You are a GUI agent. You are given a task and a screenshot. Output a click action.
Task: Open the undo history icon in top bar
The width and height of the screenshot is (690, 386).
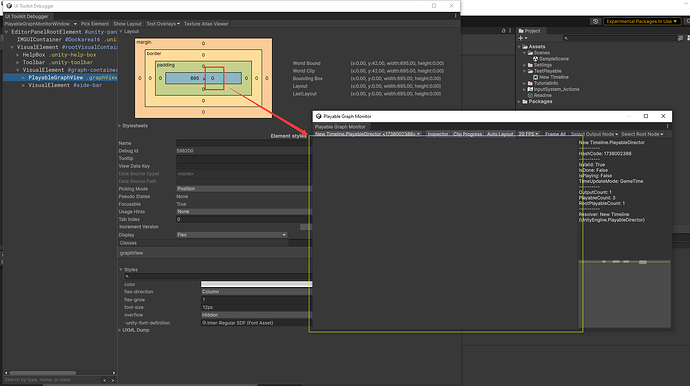pos(595,21)
